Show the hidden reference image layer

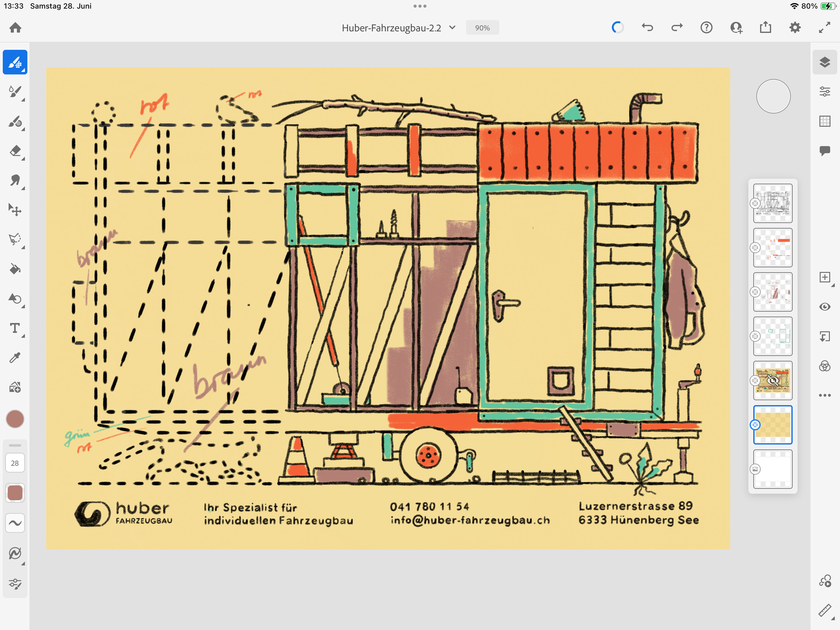[772, 380]
